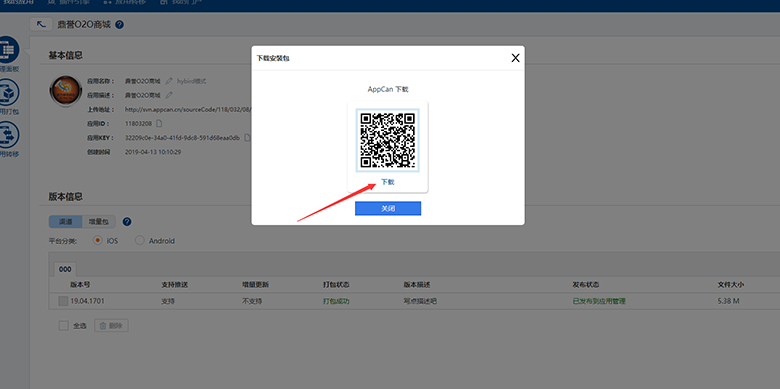Click the svn.appcan.cn source code URL

[x=188, y=109]
